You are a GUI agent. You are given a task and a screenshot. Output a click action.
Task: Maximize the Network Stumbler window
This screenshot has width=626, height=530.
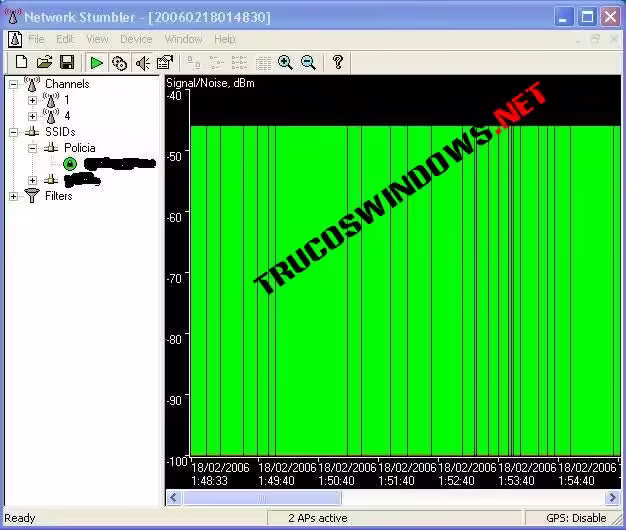point(587,17)
